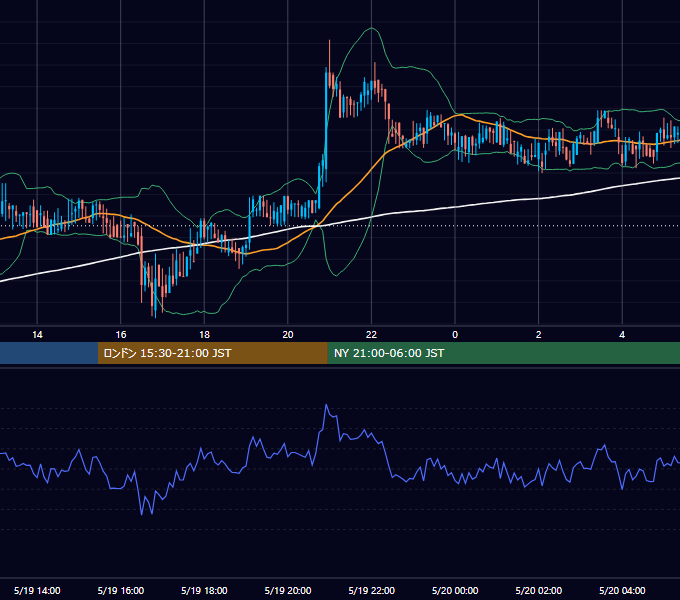
Task: Click the 5/20 00:00 date label
Action: [x=455, y=590]
